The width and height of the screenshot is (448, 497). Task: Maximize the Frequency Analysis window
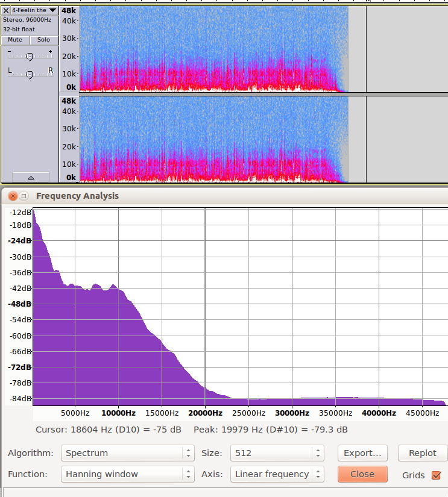[24, 196]
